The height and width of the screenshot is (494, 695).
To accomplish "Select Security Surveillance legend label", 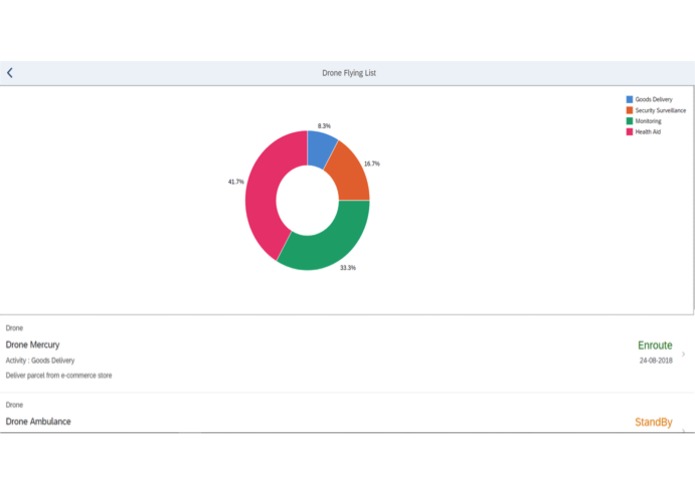I will tap(660, 110).
